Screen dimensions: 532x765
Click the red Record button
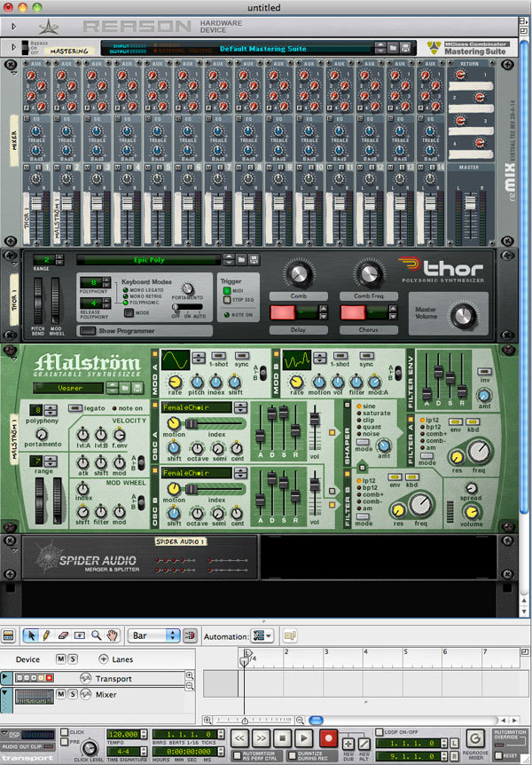[x=328, y=738]
